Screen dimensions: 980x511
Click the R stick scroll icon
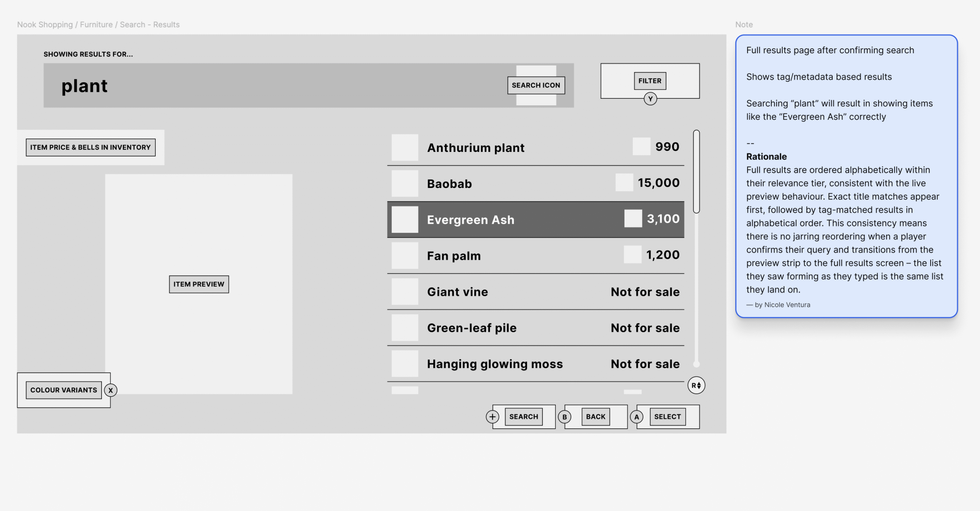point(696,385)
